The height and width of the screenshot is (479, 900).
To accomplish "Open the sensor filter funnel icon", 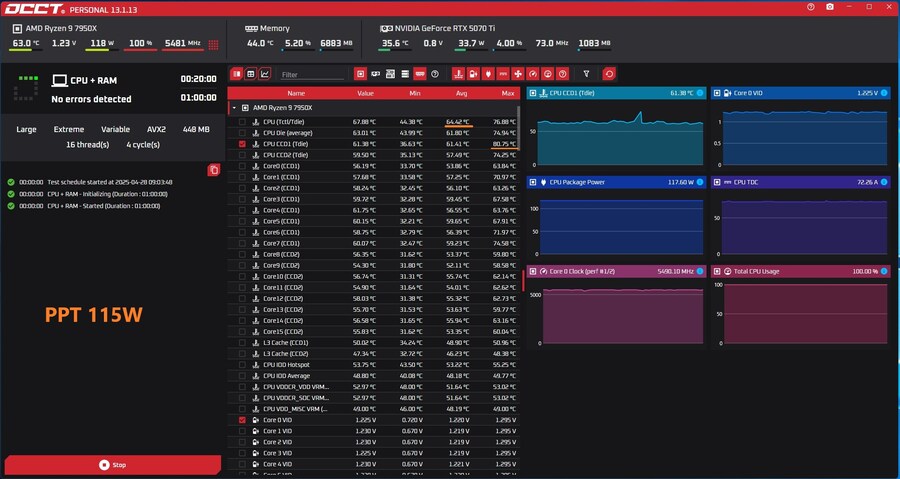I will tap(586, 74).
